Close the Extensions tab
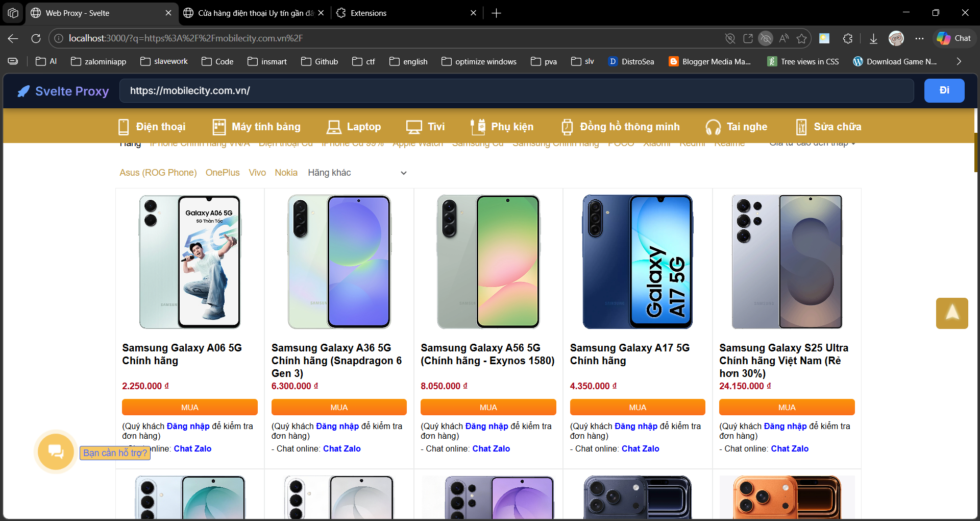980x521 pixels. click(473, 13)
